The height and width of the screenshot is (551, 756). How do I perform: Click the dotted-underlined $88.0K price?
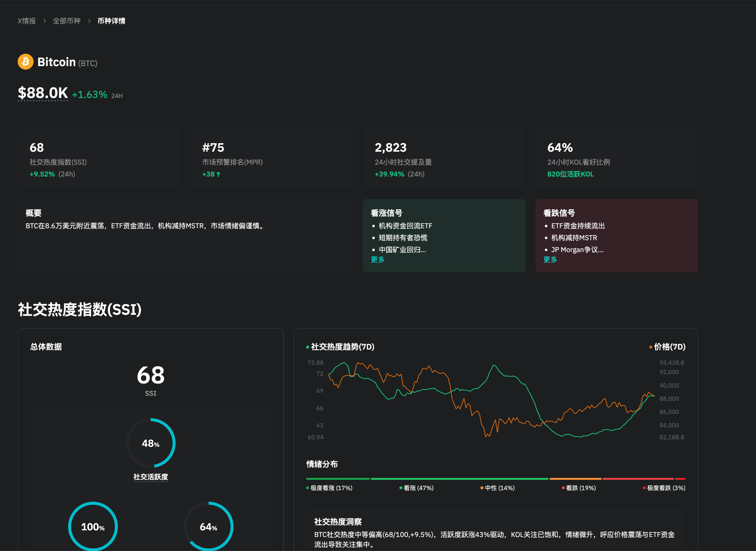(x=43, y=93)
